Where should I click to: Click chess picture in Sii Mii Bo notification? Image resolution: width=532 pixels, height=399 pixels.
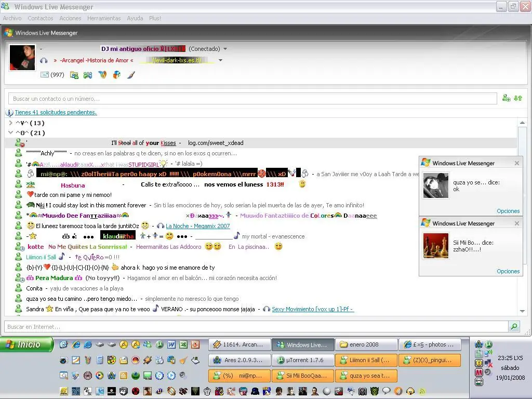click(436, 246)
